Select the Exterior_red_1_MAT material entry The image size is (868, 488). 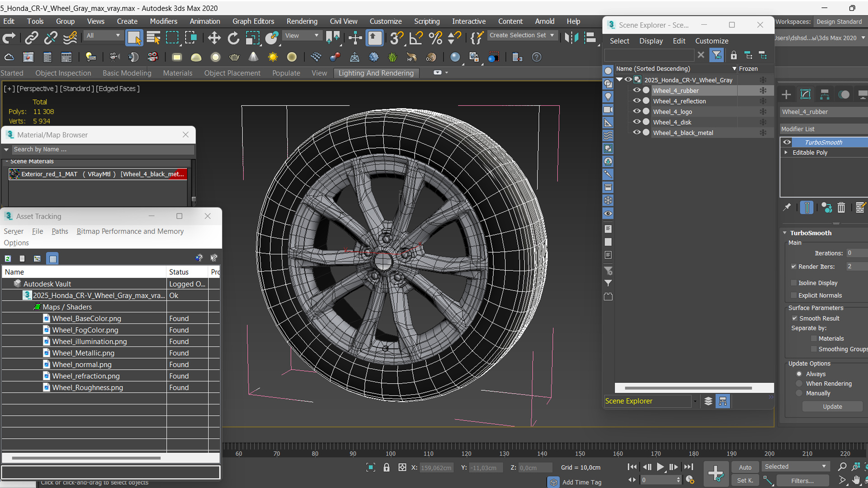tap(98, 174)
